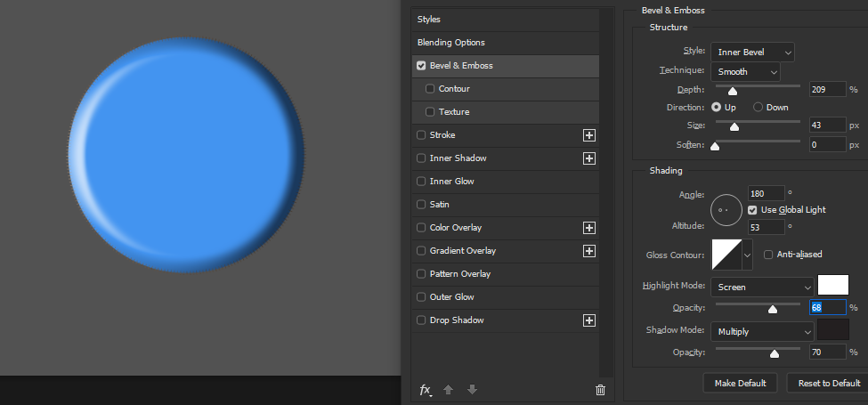Add another Gradient Overlay with plus icon
Image resolution: width=868 pixels, height=405 pixels.
589,251
